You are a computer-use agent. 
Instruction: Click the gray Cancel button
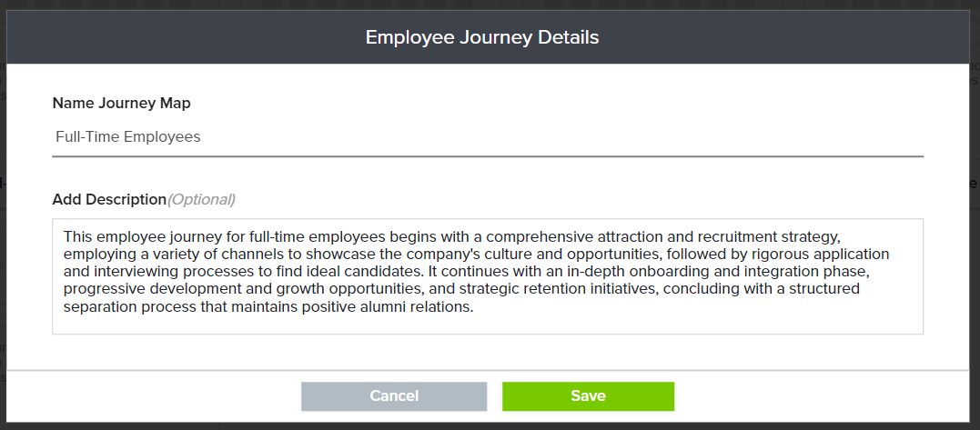coord(394,396)
